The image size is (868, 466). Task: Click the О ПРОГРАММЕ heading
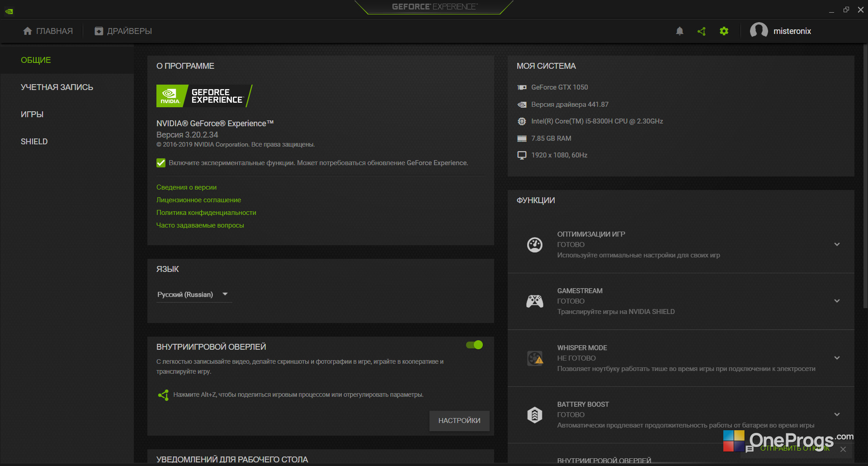click(185, 66)
